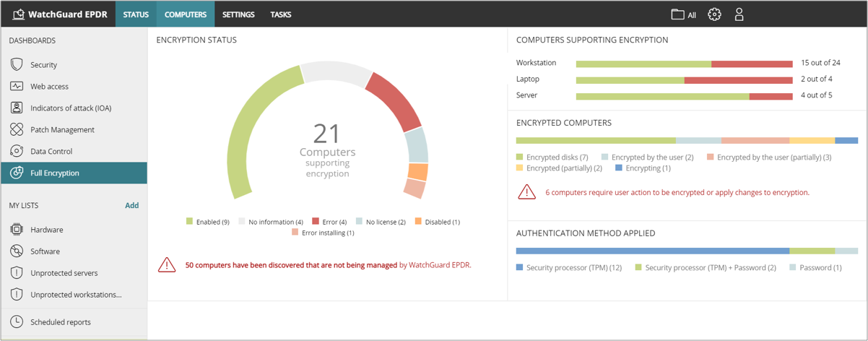
Task: Click the Data Control icon
Action: (x=17, y=151)
